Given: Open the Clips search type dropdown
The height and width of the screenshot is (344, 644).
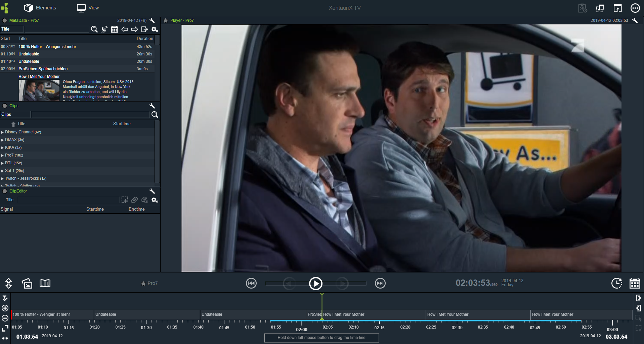Looking at the screenshot, I should click(15, 115).
